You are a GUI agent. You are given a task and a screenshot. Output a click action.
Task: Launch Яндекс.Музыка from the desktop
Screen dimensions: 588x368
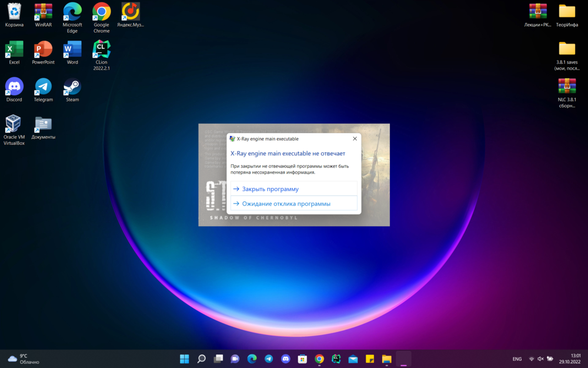(x=129, y=13)
